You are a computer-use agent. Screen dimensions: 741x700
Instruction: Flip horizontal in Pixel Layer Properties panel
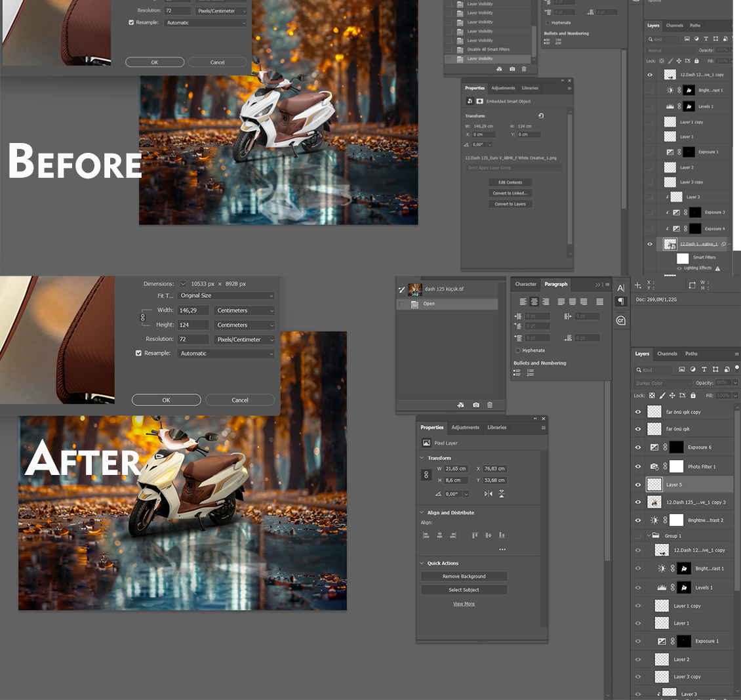(x=488, y=494)
